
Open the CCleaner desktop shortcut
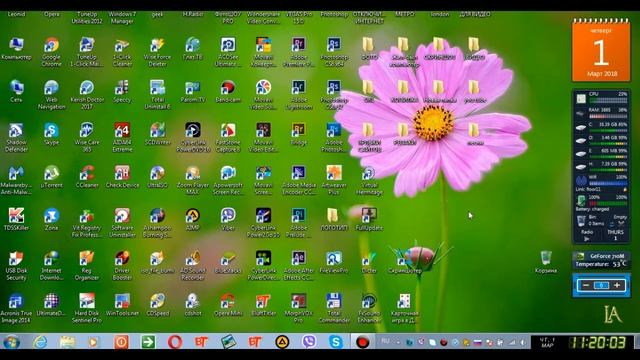pyautogui.click(x=87, y=176)
